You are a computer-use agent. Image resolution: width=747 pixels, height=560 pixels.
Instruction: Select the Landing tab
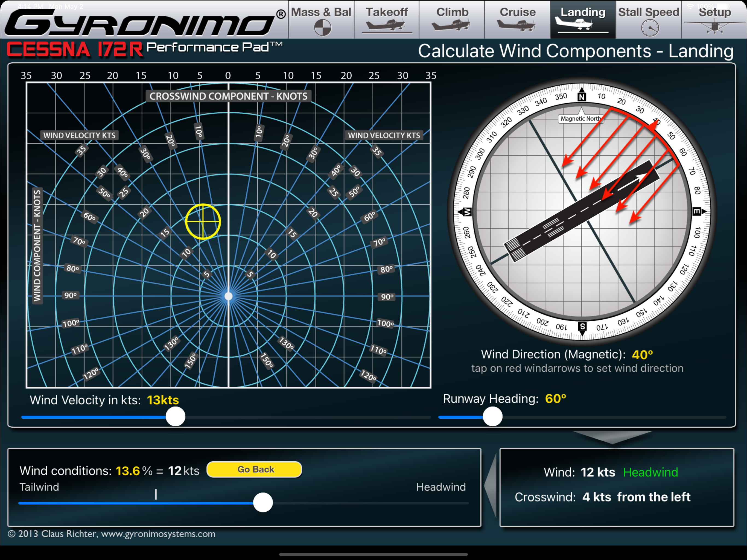[583, 20]
